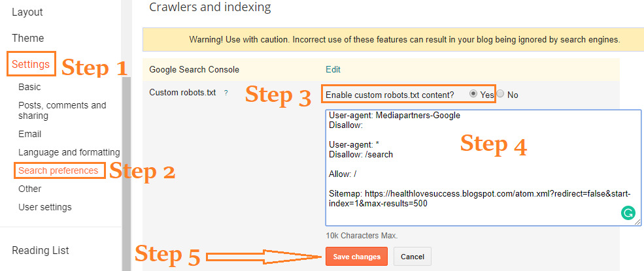Open Language and formatting settings
Screen dimensions: 644x271
tap(69, 152)
